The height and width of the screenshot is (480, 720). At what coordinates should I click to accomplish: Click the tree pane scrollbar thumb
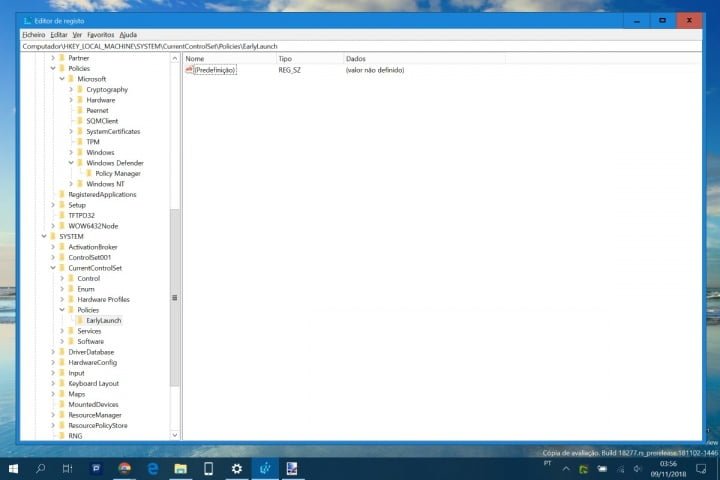tap(174, 298)
